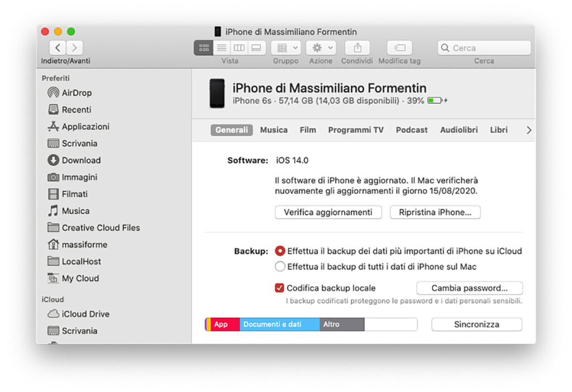The width and height of the screenshot is (572, 392).
Task: Switch to Programmi TV tab
Action: click(356, 130)
